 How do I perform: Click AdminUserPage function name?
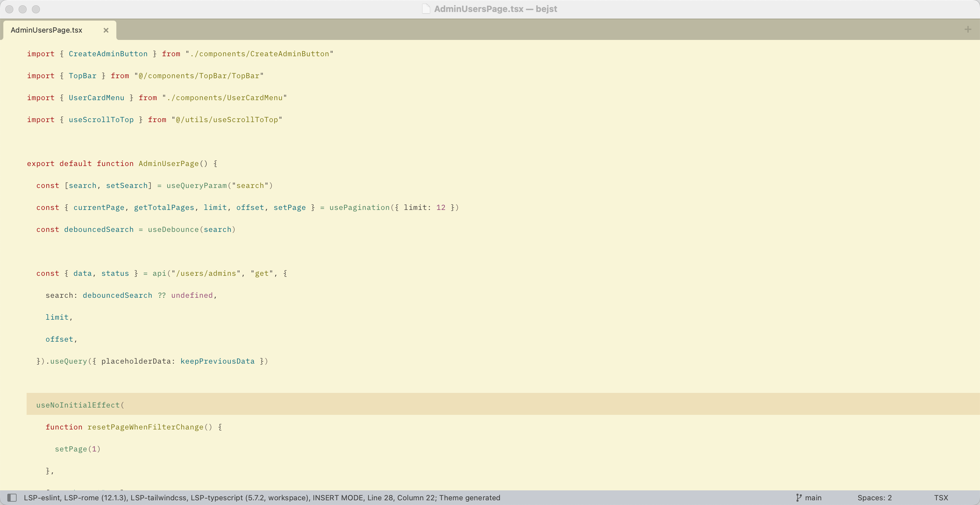coord(169,163)
